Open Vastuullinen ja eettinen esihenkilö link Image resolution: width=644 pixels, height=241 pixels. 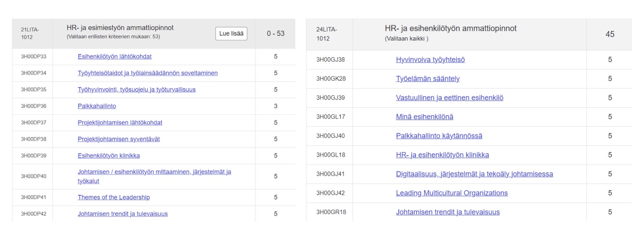click(x=450, y=98)
